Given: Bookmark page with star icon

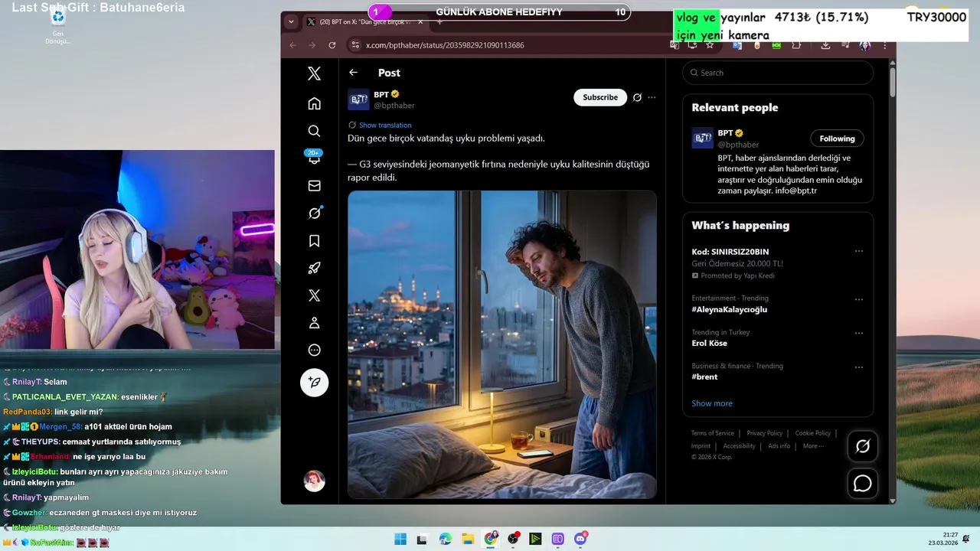Looking at the screenshot, I should coord(710,45).
